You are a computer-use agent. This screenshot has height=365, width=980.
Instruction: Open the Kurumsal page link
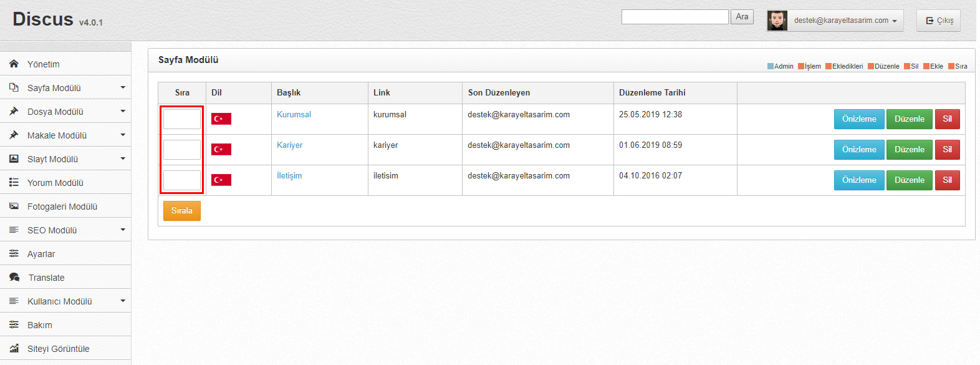coord(294,114)
